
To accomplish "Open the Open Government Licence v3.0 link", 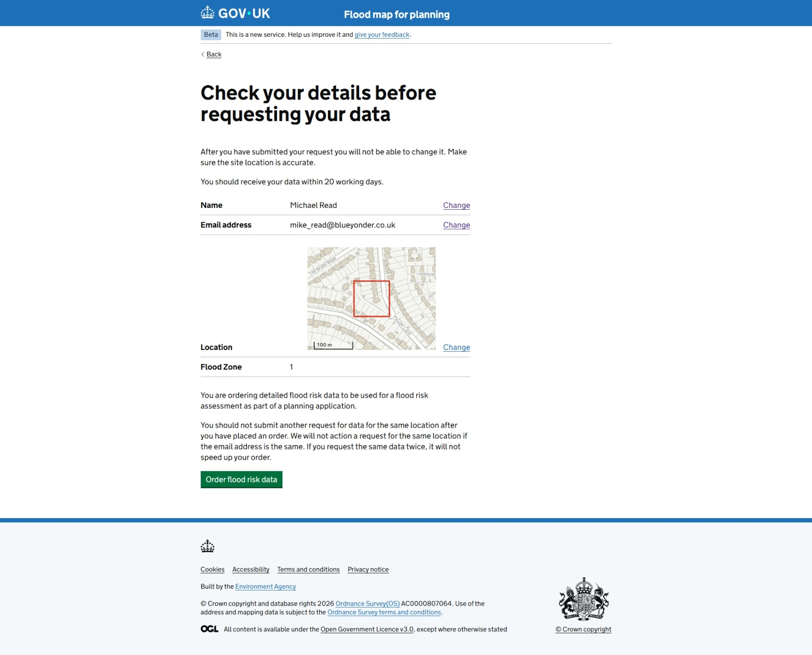I will pos(367,630).
